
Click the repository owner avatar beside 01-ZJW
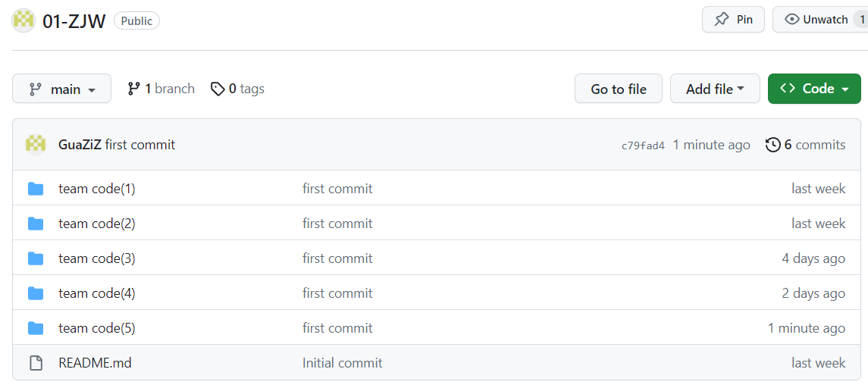coord(24,20)
